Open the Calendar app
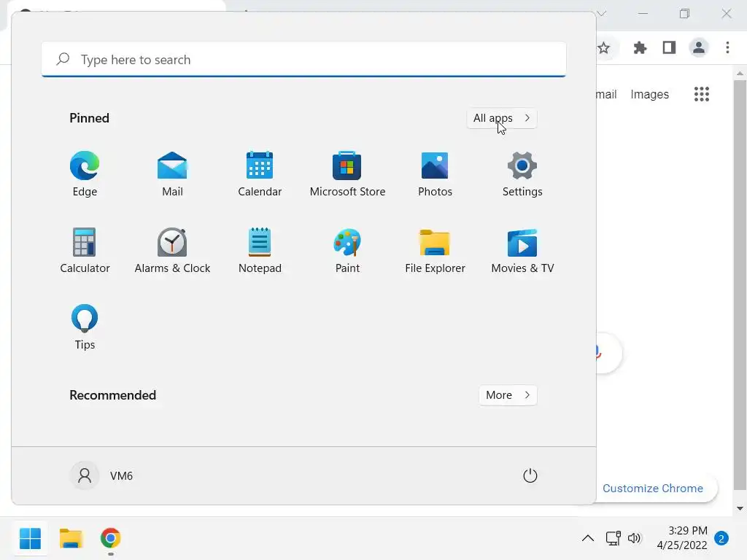 260,174
